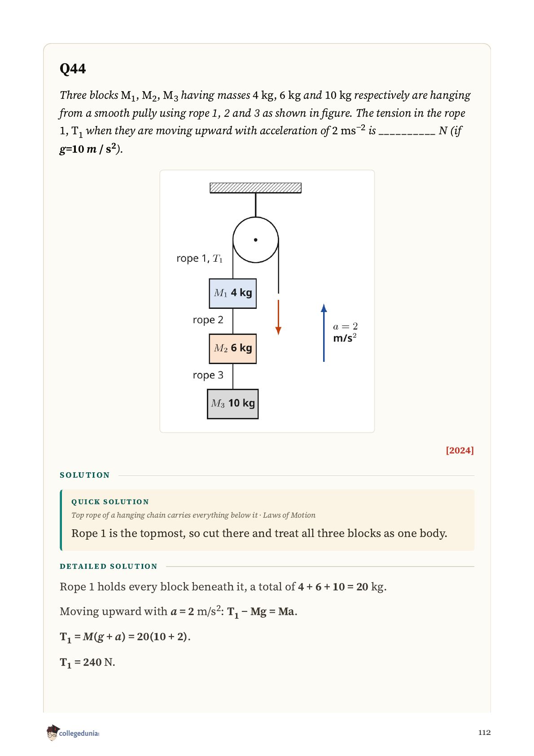Click the Q44 question heading

click(x=73, y=69)
